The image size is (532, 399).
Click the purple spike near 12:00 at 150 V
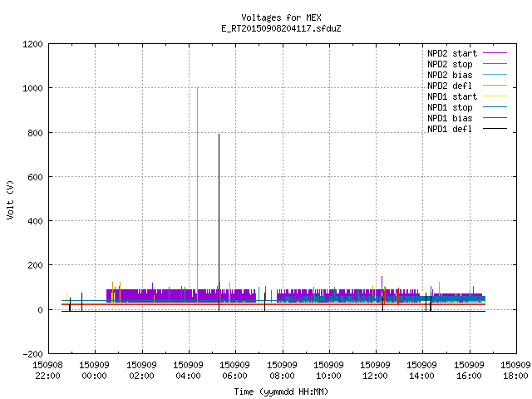tap(382, 282)
